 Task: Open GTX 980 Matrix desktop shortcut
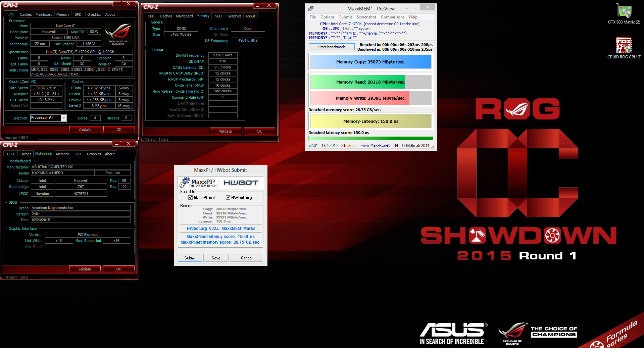click(x=624, y=14)
